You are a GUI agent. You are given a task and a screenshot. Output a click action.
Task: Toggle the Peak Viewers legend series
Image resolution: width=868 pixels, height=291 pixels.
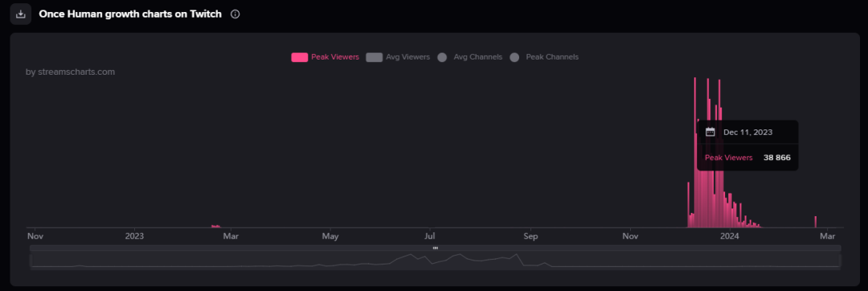(x=325, y=57)
